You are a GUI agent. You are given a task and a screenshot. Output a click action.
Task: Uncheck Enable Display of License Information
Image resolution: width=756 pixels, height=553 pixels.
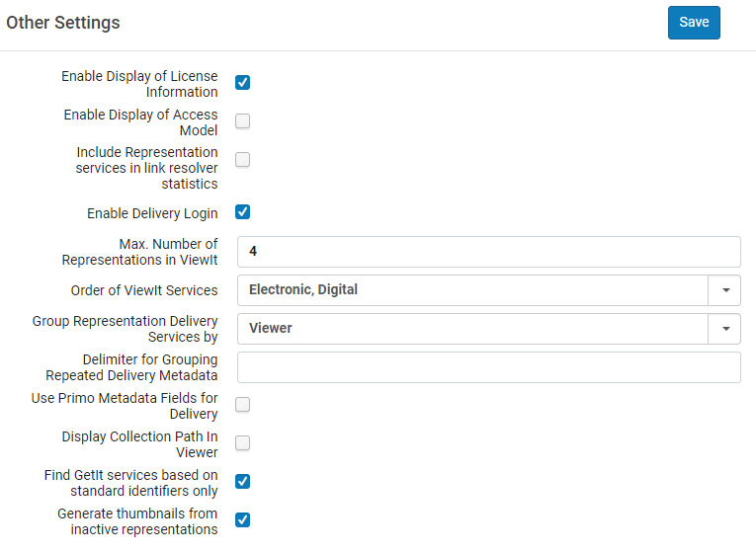point(242,83)
